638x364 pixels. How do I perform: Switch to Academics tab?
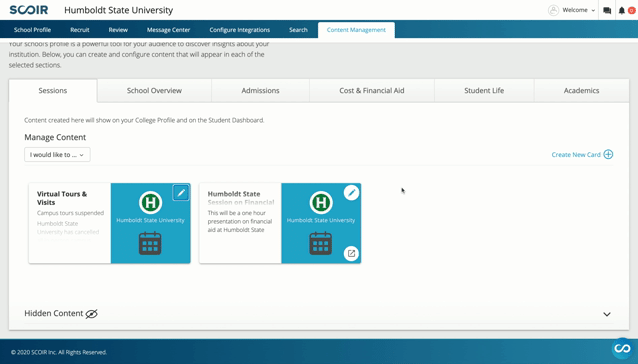[581, 90]
